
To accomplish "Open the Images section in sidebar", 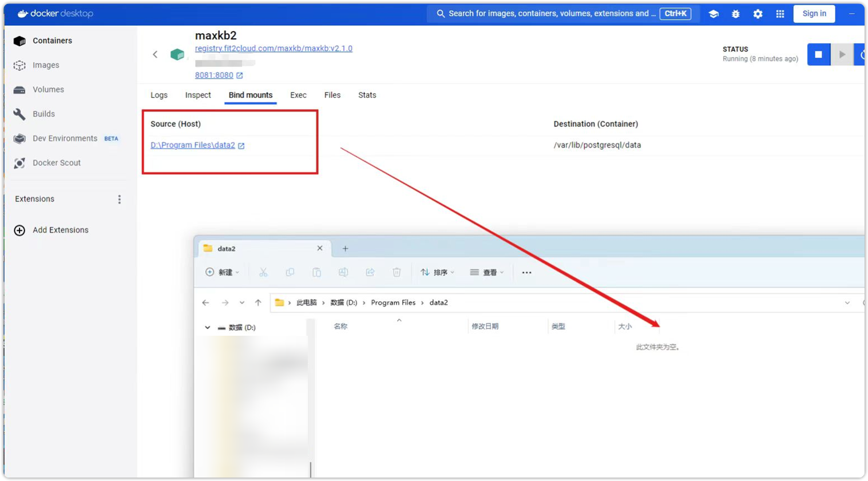I will click(46, 65).
